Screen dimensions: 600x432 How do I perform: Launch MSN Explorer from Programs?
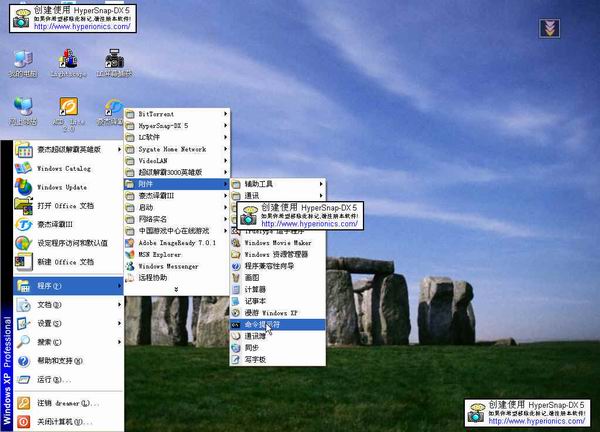177,254
